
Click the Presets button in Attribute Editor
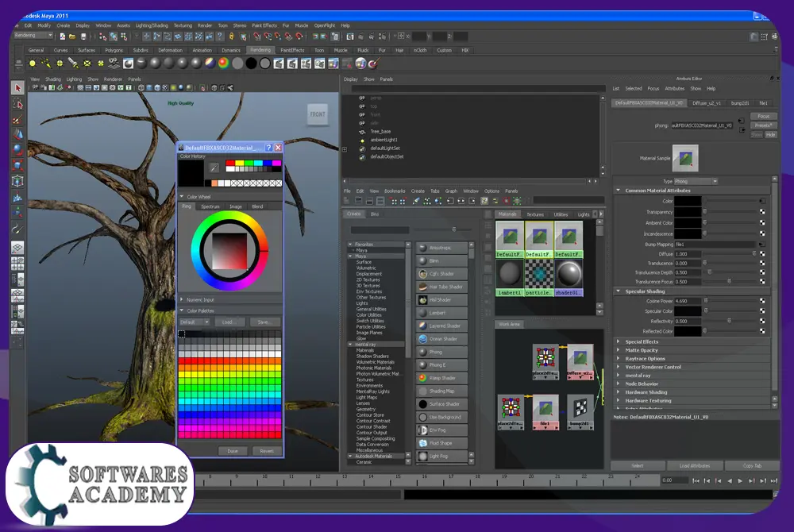click(763, 125)
